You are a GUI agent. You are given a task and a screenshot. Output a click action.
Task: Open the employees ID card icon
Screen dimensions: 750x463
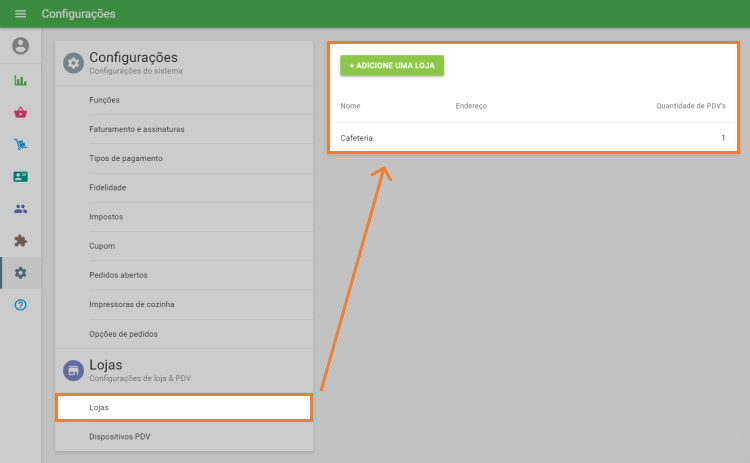tap(20, 176)
